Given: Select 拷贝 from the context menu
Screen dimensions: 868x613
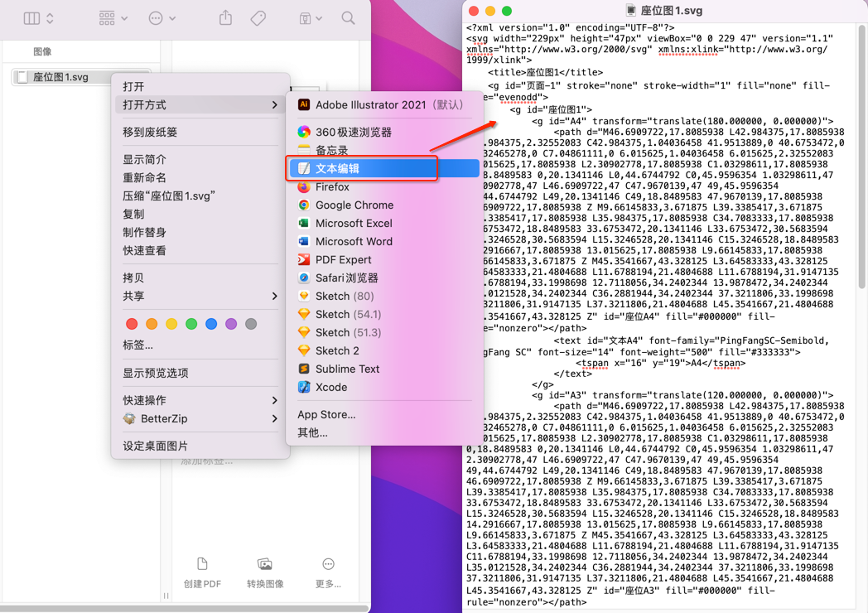Looking at the screenshot, I should point(200,278).
